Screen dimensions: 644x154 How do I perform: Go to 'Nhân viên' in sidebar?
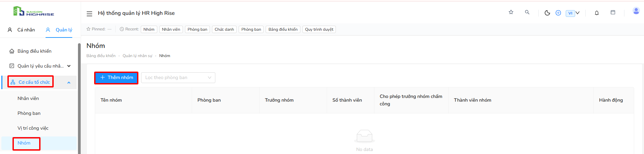click(x=28, y=98)
